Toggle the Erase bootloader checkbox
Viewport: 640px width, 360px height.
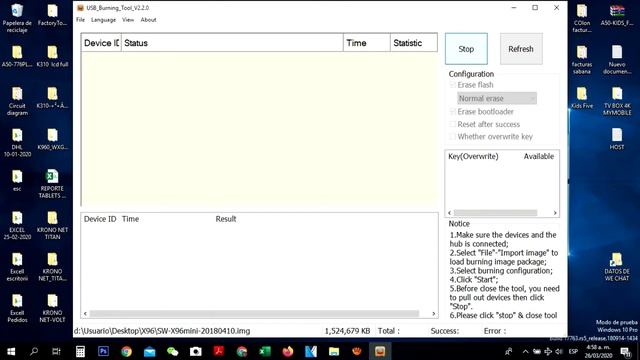[453, 111]
